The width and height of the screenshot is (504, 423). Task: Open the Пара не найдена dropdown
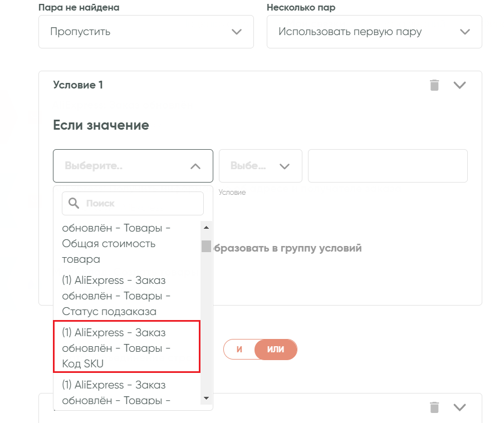146,32
